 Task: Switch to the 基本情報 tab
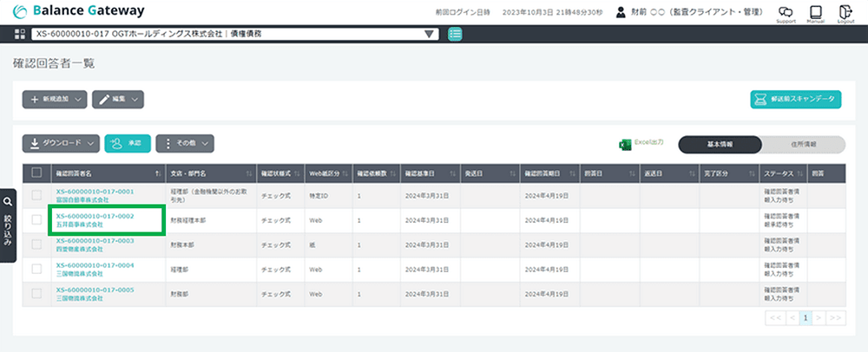720,145
